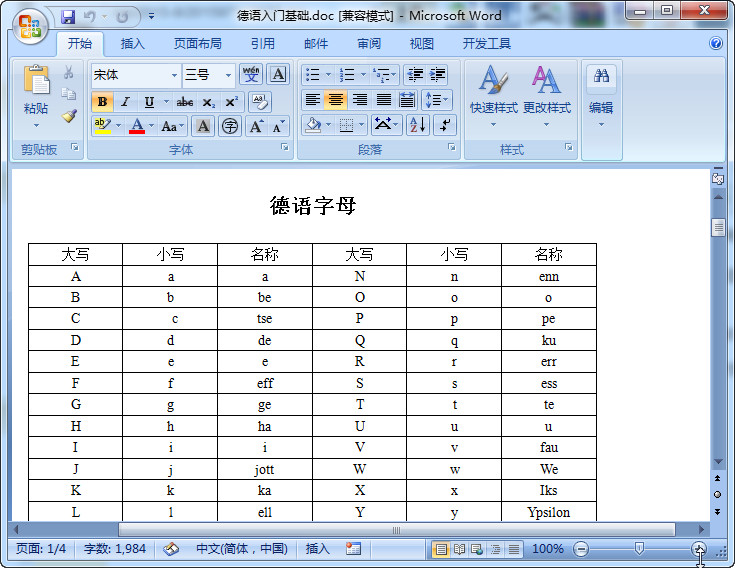735x568 pixels.
Task: Toggle subscript formatting
Action: tap(209, 102)
